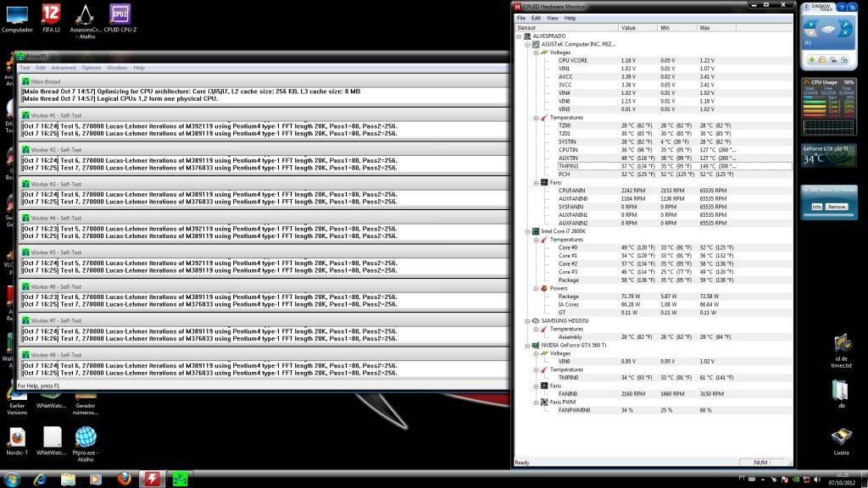The width and height of the screenshot is (868, 488).
Task: Open the View menu in HWMonitor
Action: point(553,18)
